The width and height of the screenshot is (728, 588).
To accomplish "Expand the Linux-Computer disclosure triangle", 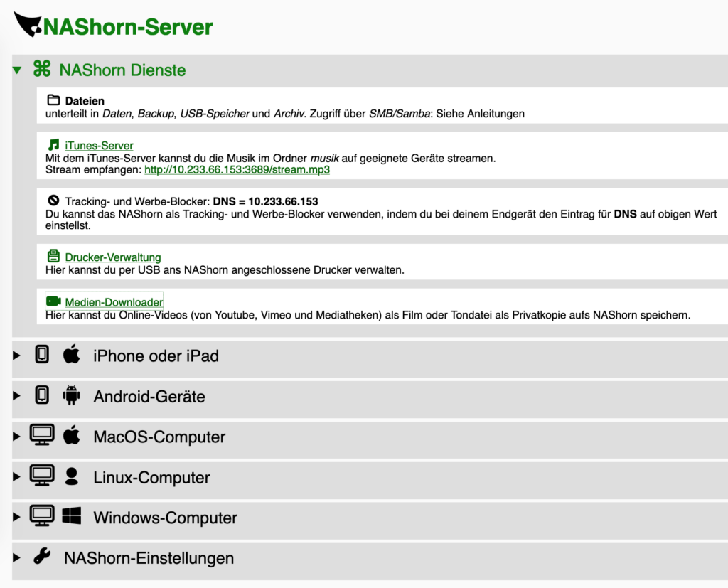I will [x=17, y=477].
